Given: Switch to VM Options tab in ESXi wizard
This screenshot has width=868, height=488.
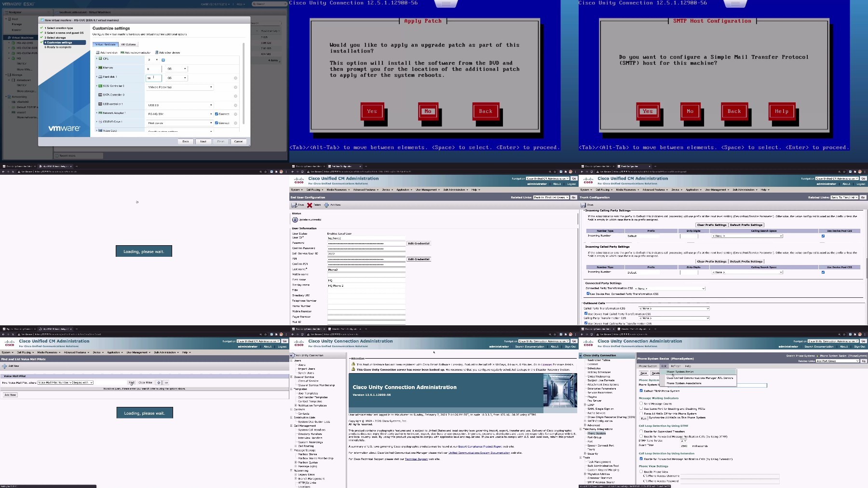Looking at the screenshot, I should (x=128, y=44).
